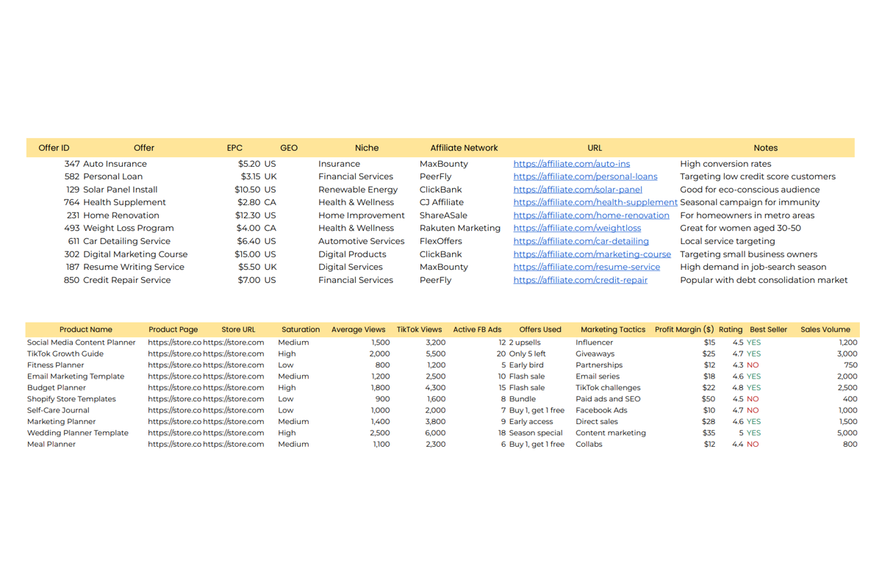This screenshot has height=588, width=882.
Task: Open the personal-loans affiliate link
Action: [x=585, y=176]
